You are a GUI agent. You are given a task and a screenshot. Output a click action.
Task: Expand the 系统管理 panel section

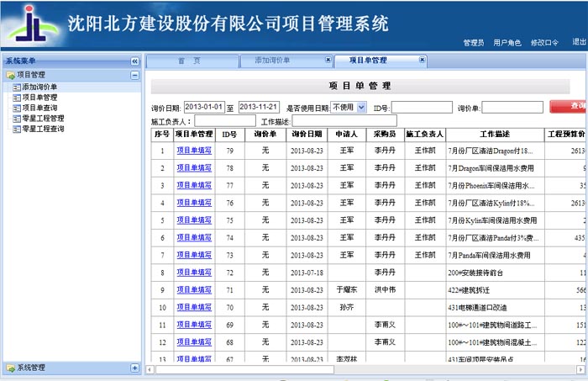(134, 368)
